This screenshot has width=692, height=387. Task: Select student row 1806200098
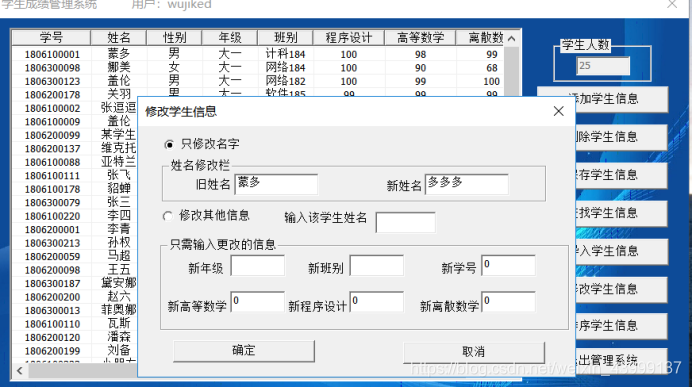point(75,270)
